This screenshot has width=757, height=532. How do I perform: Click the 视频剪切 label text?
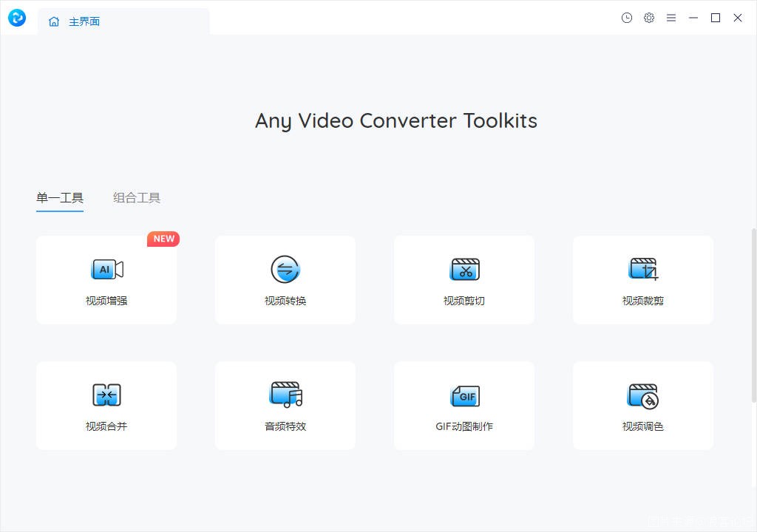click(464, 301)
